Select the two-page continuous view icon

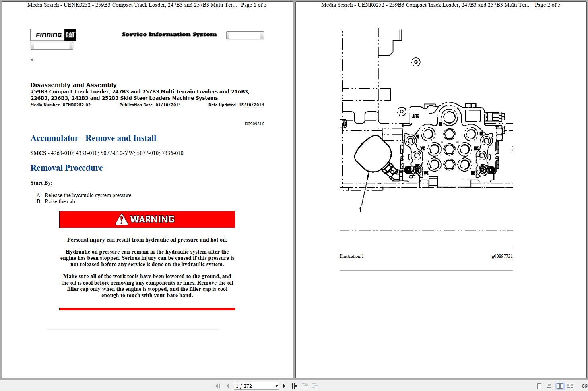(x=571, y=386)
